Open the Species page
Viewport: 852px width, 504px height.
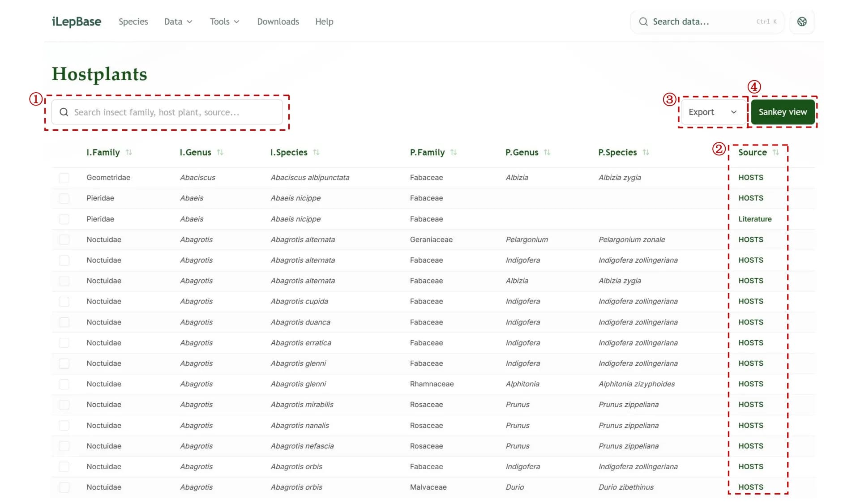(x=133, y=21)
